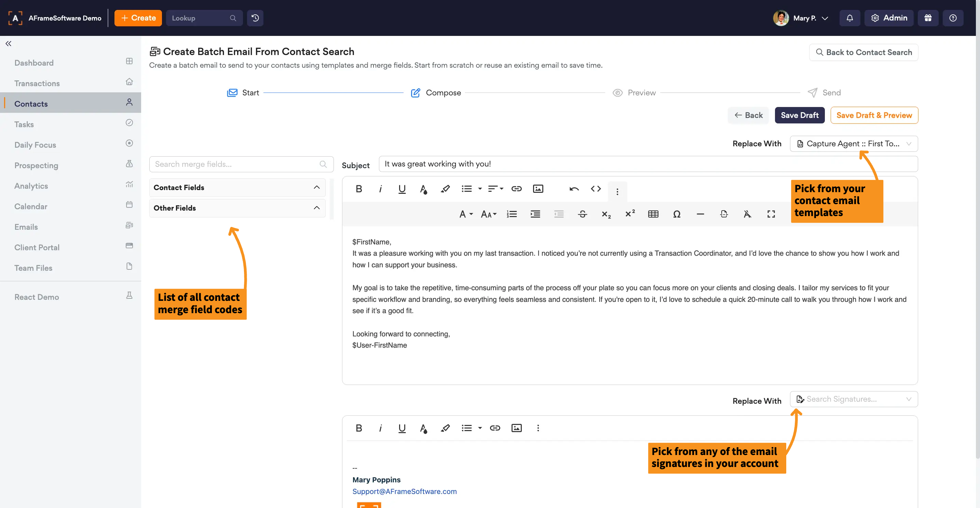Toggle underline in main email editor
The image size is (980, 508).
pyautogui.click(x=402, y=189)
